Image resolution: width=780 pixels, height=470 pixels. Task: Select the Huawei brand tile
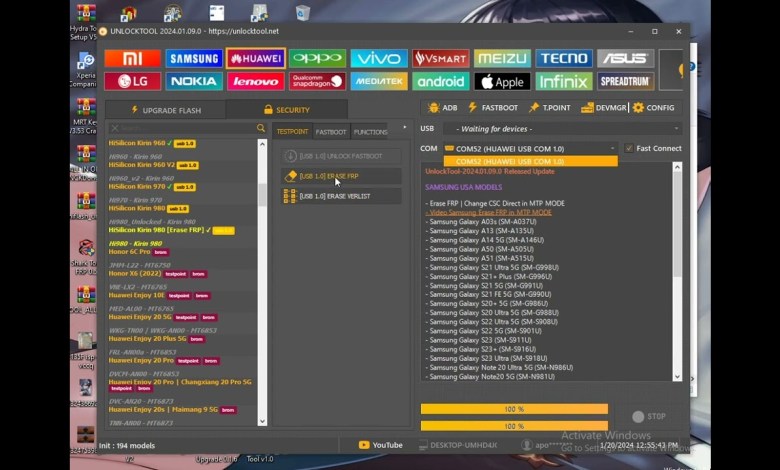(x=256, y=59)
